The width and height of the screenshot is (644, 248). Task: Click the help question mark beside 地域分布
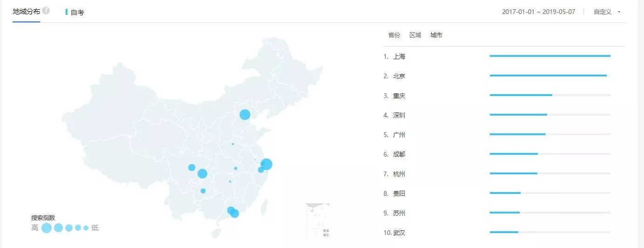[46, 11]
